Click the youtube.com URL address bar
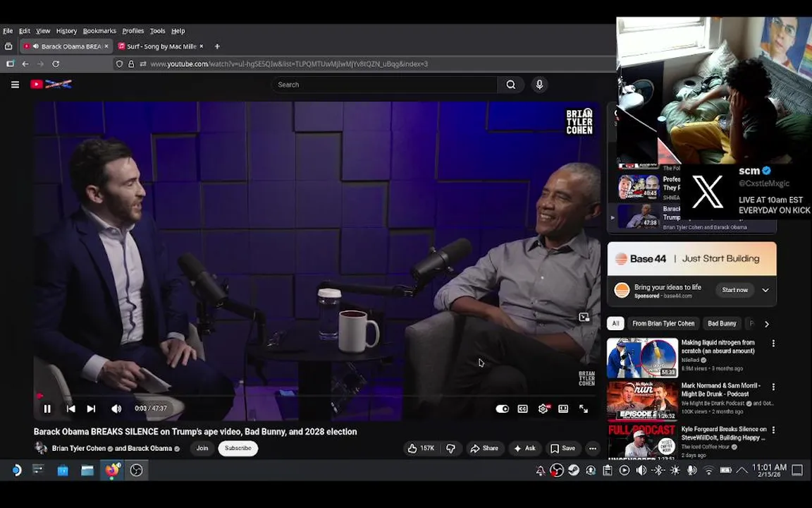812x508 pixels. click(x=362, y=64)
